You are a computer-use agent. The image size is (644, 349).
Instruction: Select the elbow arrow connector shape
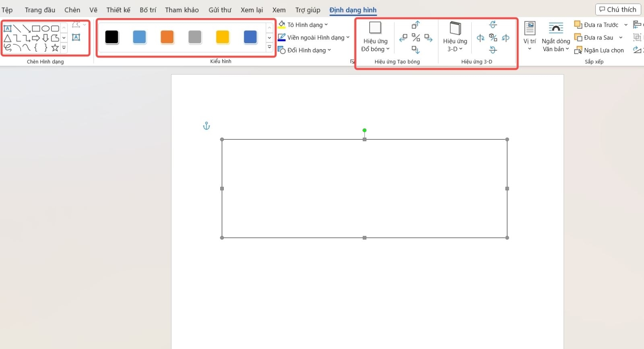(x=27, y=38)
